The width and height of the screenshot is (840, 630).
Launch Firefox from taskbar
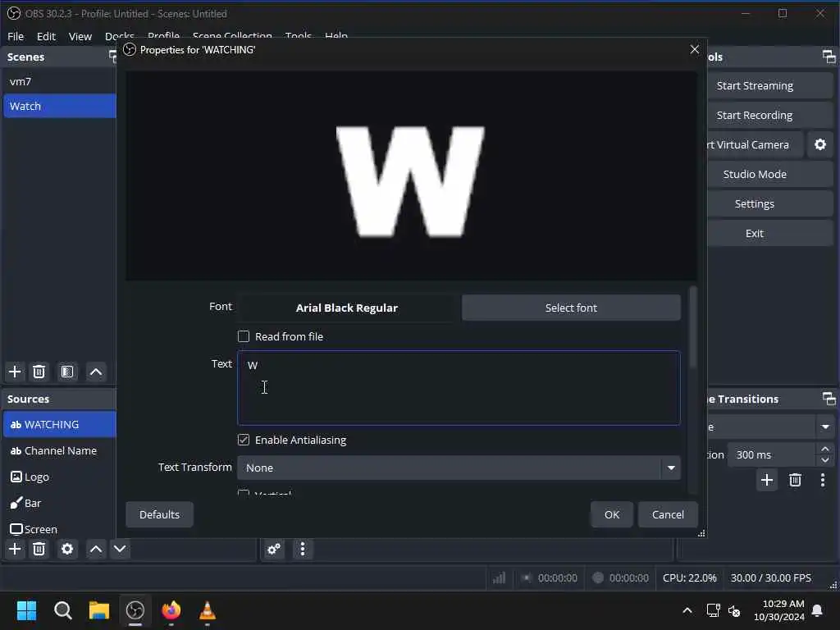tap(171, 610)
